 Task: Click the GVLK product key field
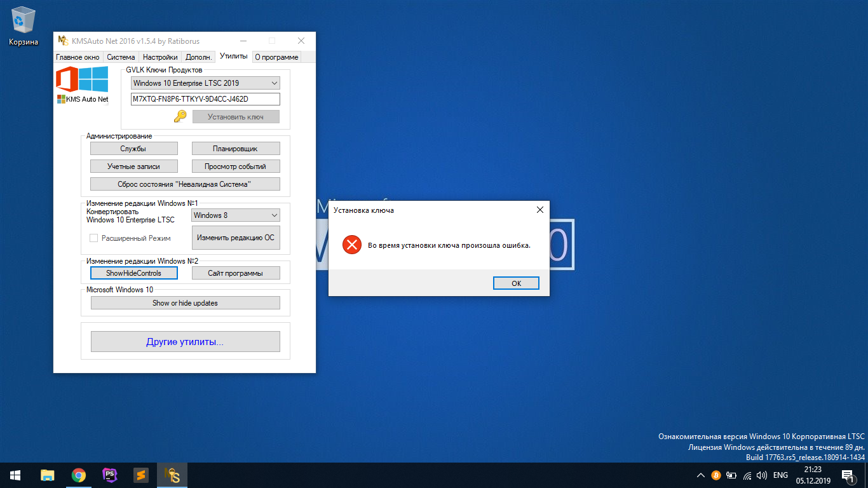(205, 99)
